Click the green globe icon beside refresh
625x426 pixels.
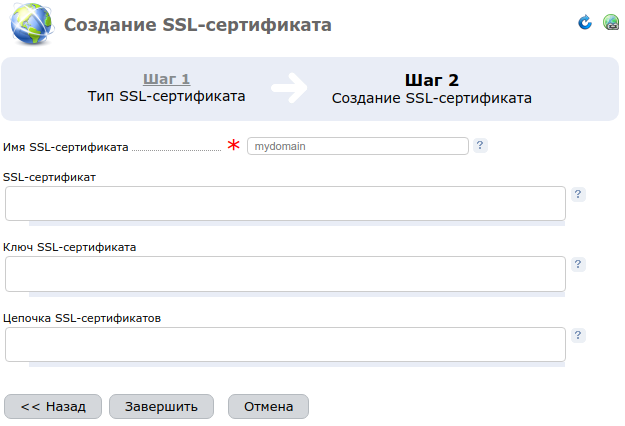pyautogui.click(x=611, y=22)
